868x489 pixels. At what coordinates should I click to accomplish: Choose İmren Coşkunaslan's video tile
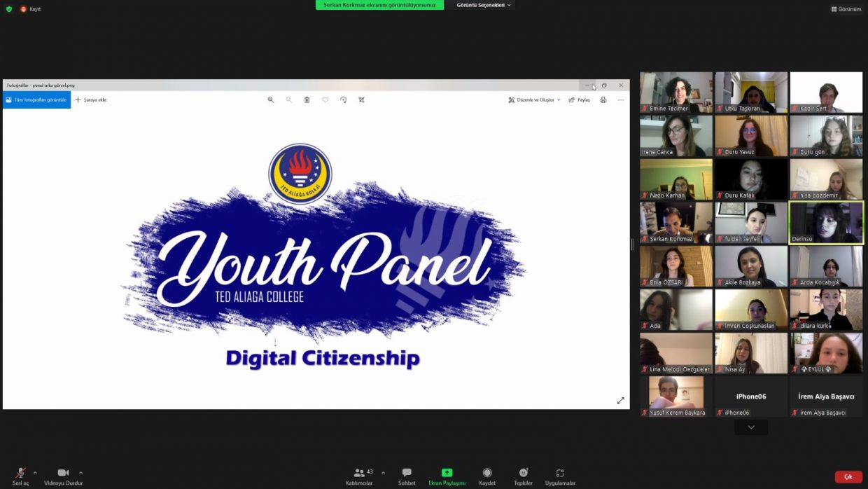coord(751,310)
